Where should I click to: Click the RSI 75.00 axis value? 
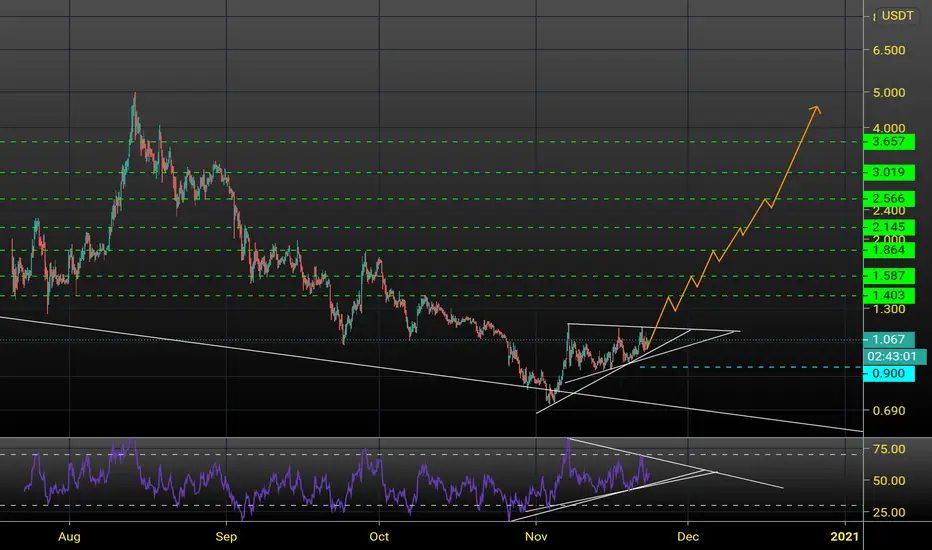point(889,450)
